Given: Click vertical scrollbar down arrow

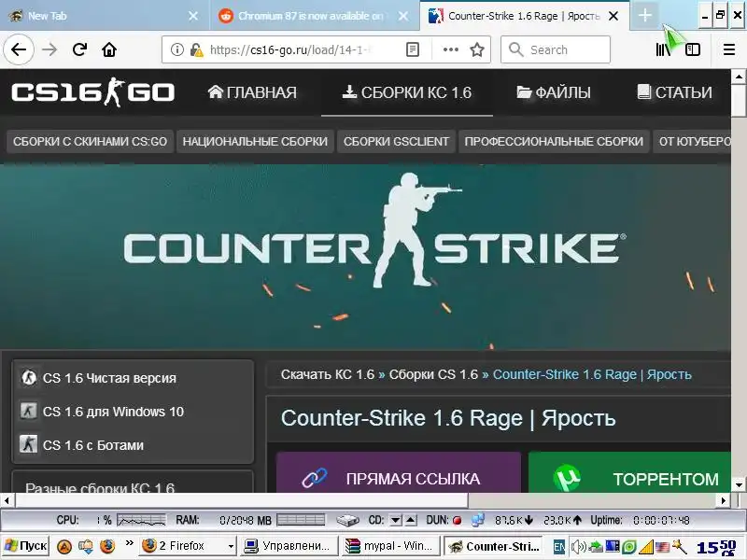Looking at the screenshot, I should tap(739, 485).
